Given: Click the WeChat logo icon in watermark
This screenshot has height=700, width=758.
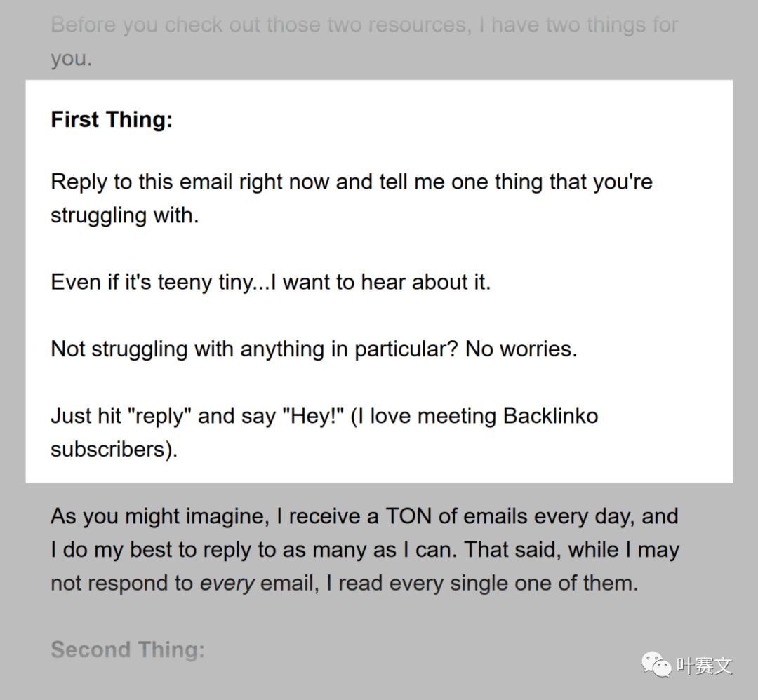Looking at the screenshot, I should pos(656,664).
